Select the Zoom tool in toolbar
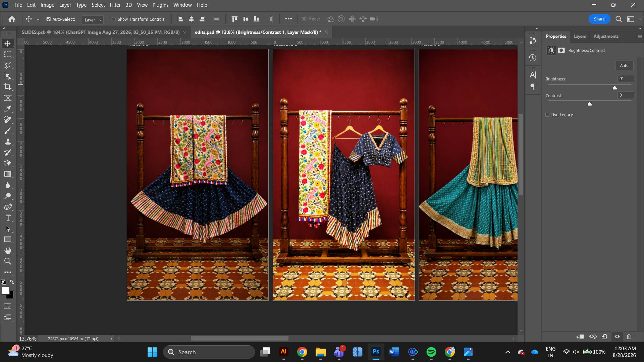Screen dimensions: 644x362 [x=8, y=261]
